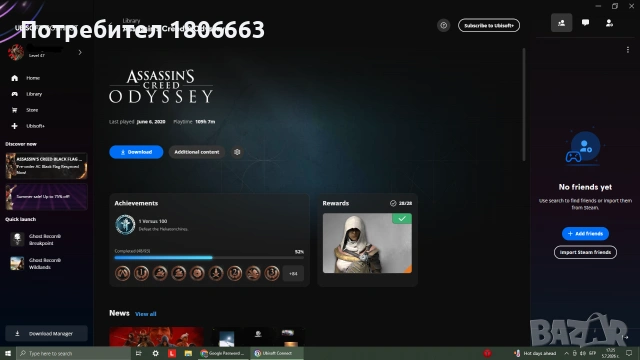Open game settings gear icon
Screen dimensions: 640x360
[237, 152]
